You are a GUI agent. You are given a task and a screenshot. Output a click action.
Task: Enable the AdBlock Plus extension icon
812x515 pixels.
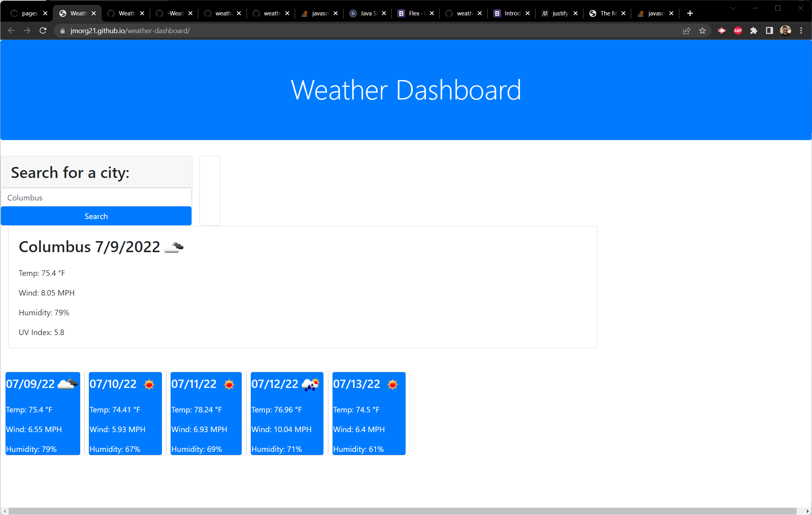tap(738, 30)
